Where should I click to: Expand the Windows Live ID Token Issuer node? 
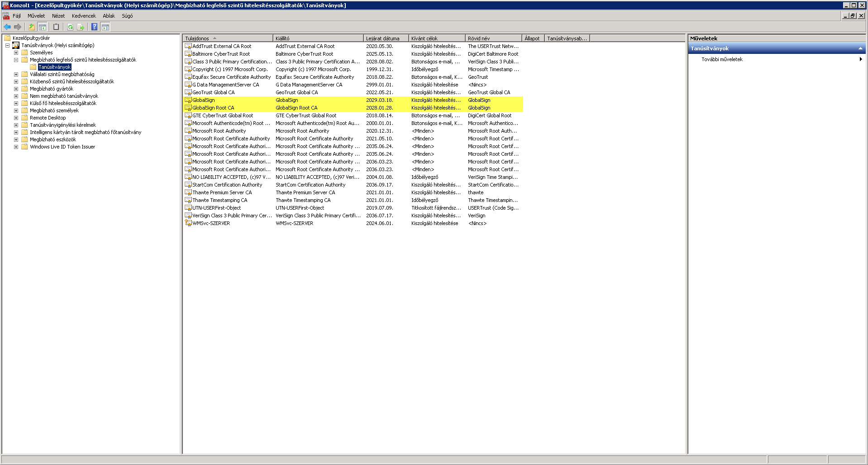(x=16, y=147)
